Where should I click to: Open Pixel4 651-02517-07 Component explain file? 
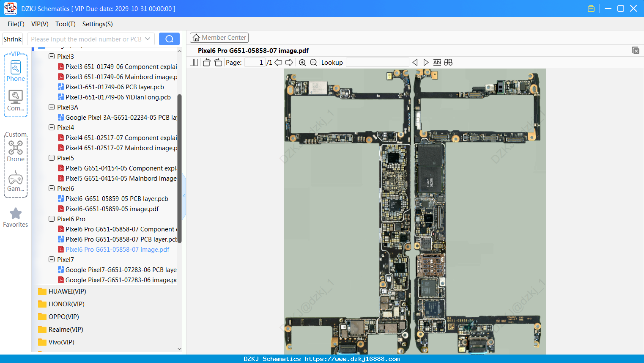(x=121, y=138)
